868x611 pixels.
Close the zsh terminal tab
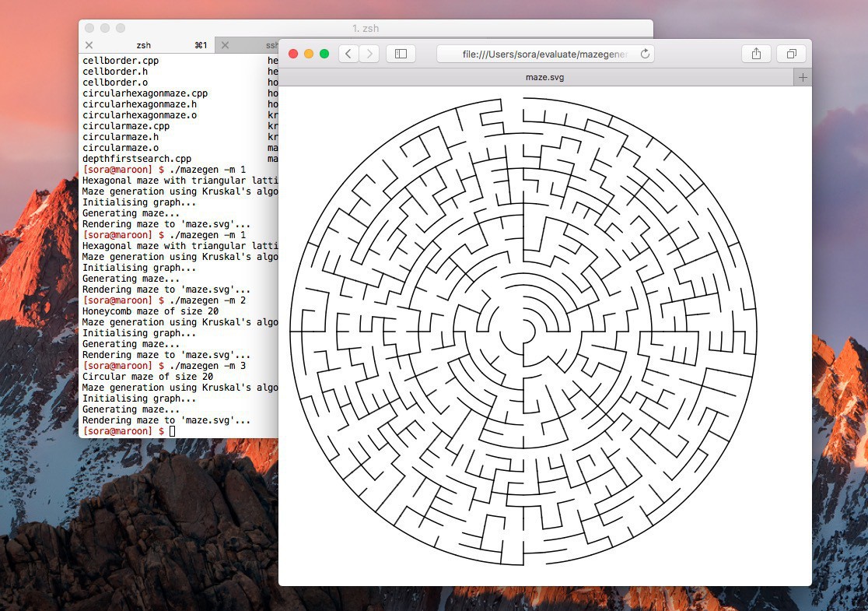pyautogui.click(x=89, y=46)
